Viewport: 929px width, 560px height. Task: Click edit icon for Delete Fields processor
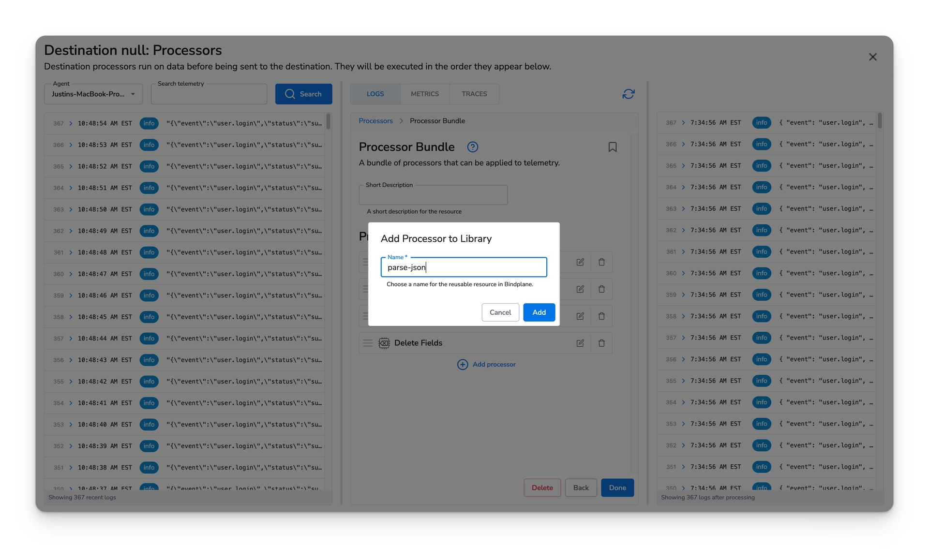pos(580,343)
